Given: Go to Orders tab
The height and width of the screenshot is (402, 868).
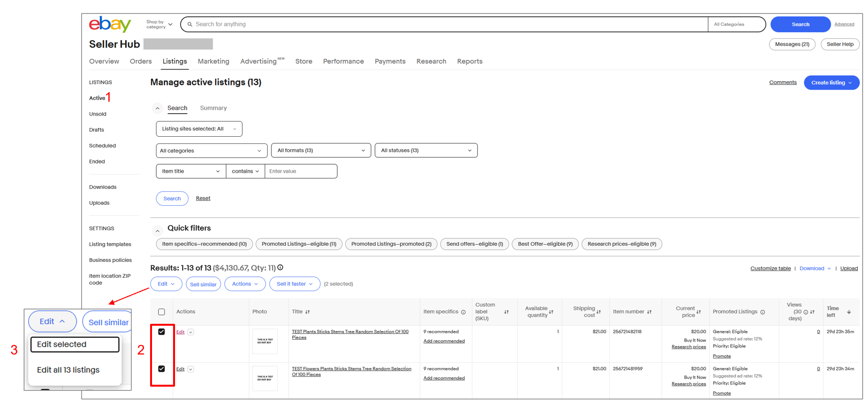Looking at the screenshot, I should coord(141,61).
